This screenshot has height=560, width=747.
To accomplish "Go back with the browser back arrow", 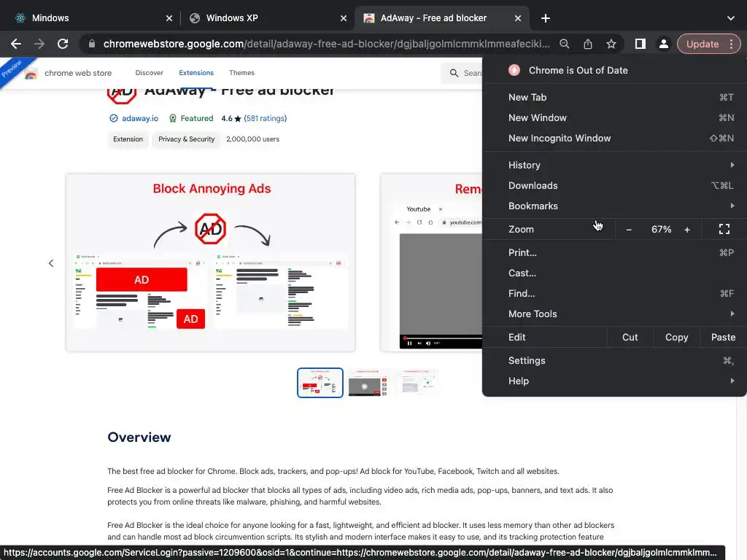I will click(16, 44).
